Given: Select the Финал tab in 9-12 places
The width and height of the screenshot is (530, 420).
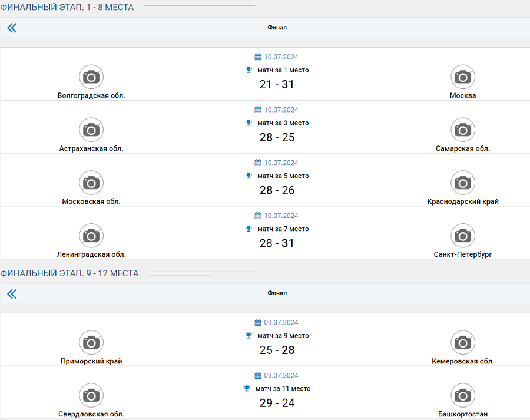Looking at the screenshot, I should point(277,293).
